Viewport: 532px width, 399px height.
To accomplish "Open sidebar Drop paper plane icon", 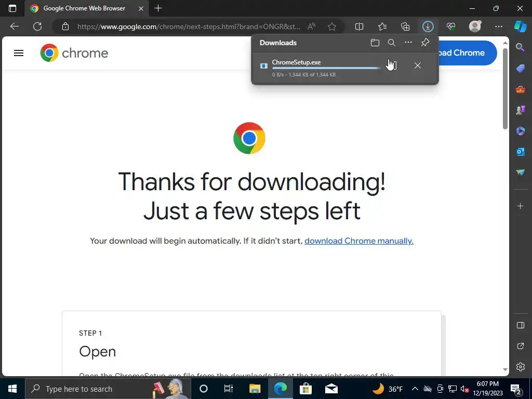I will point(520,172).
